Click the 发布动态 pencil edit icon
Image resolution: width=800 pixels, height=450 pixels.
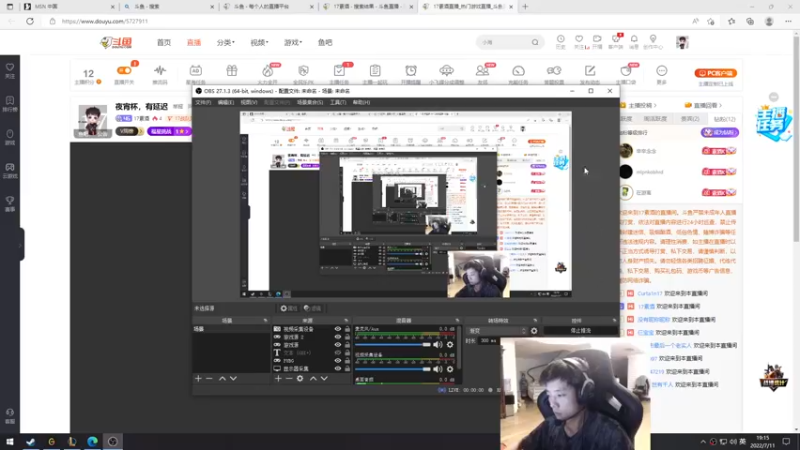point(590,70)
